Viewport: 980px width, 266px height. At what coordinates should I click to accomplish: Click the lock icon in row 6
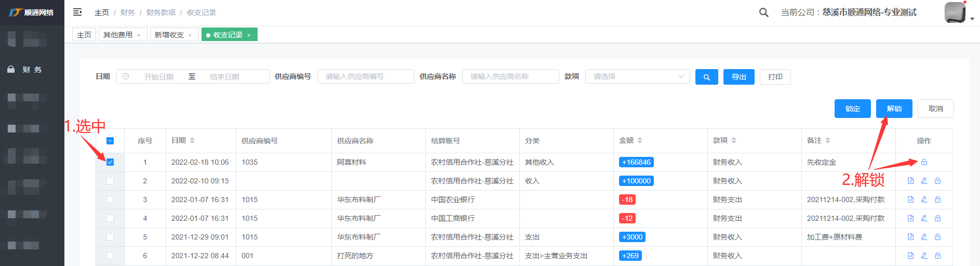coord(937,256)
